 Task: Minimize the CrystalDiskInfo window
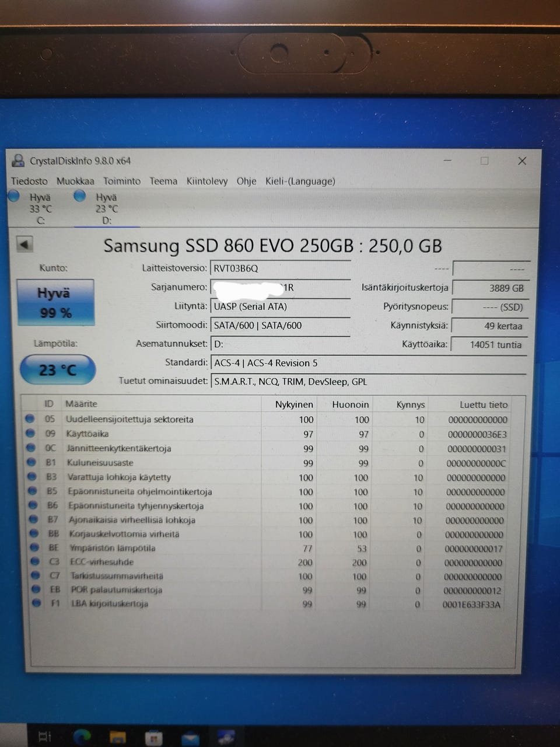[447, 160]
